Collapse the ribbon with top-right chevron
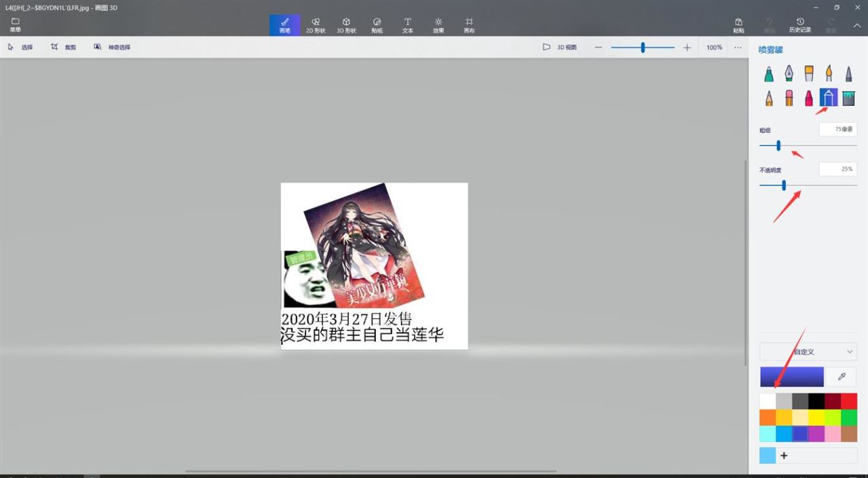The height and width of the screenshot is (478, 868). coord(856,25)
